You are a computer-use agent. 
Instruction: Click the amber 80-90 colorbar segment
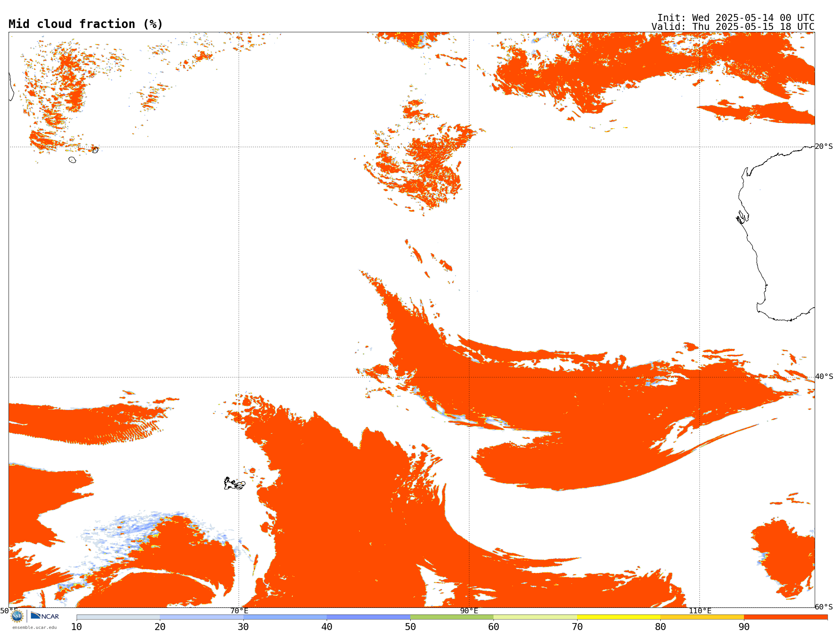click(702, 617)
